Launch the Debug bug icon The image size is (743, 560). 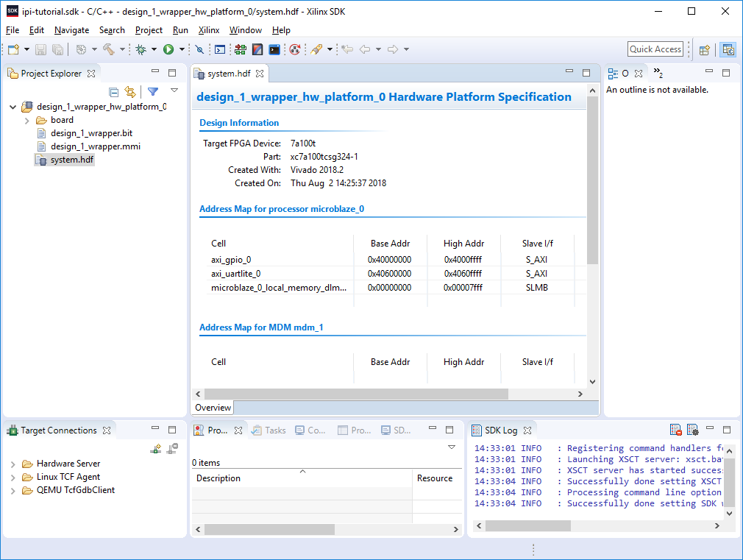(141, 49)
